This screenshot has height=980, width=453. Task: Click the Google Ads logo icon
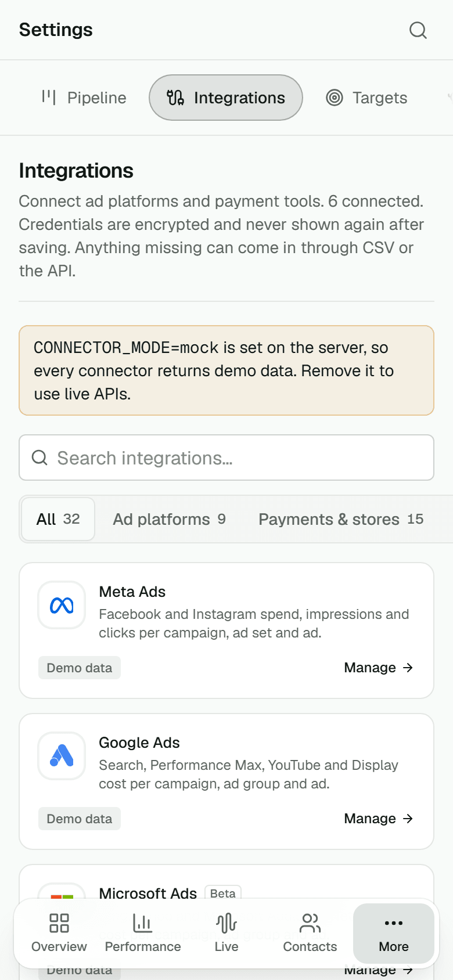click(x=62, y=756)
